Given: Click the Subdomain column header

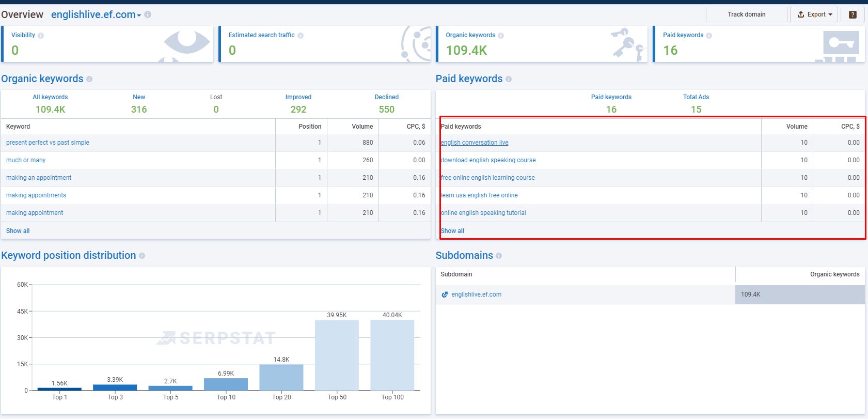Looking at the screenshot, I should [456, 274].
